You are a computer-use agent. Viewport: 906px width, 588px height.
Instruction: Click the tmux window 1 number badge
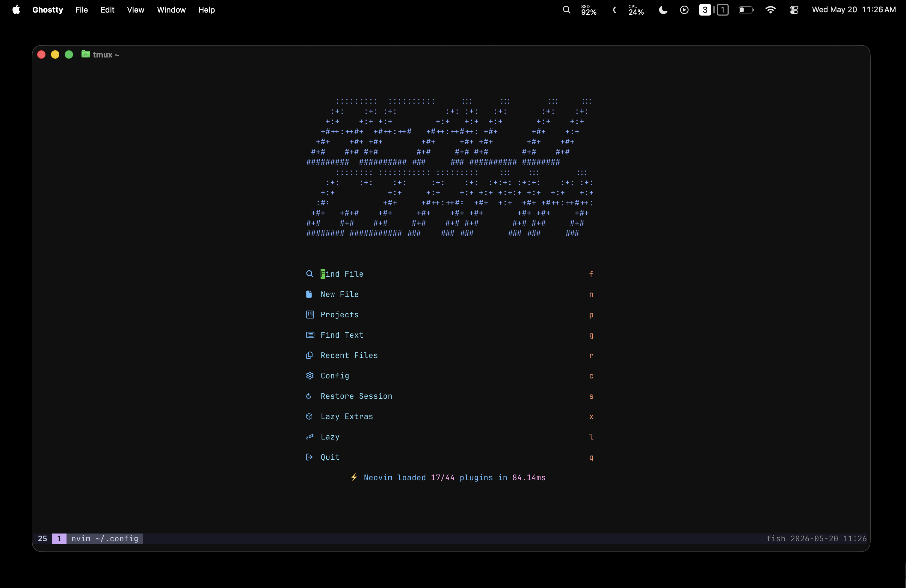point(59,539)
